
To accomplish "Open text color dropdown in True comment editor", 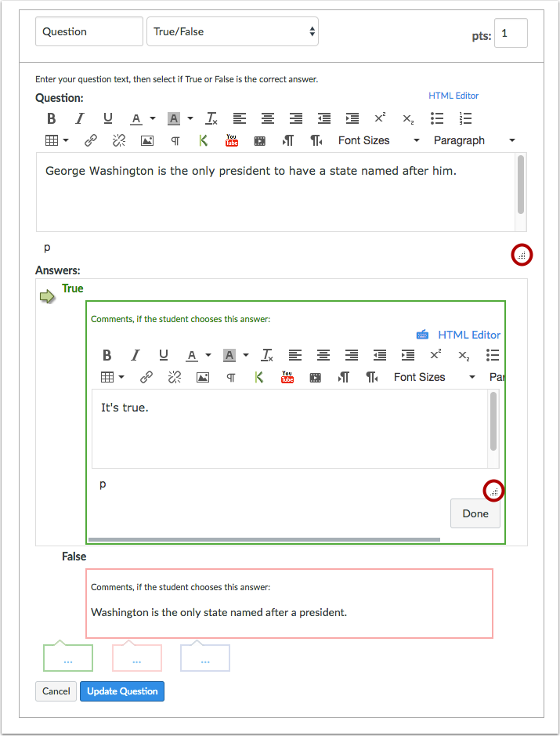I will point(208,355).
